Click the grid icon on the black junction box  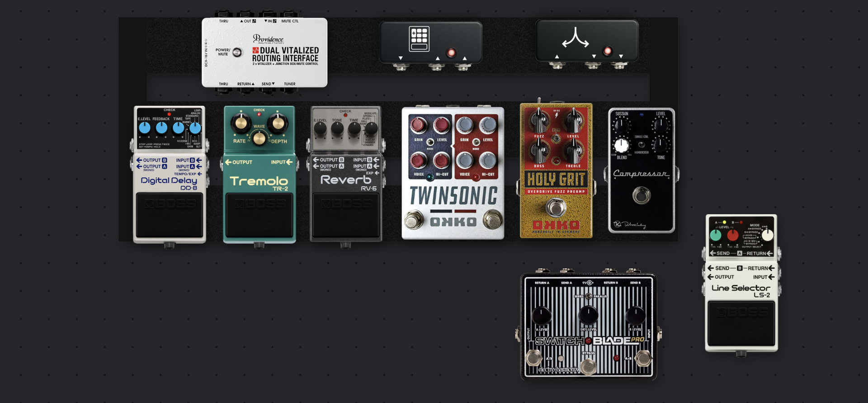coord(419,39)
